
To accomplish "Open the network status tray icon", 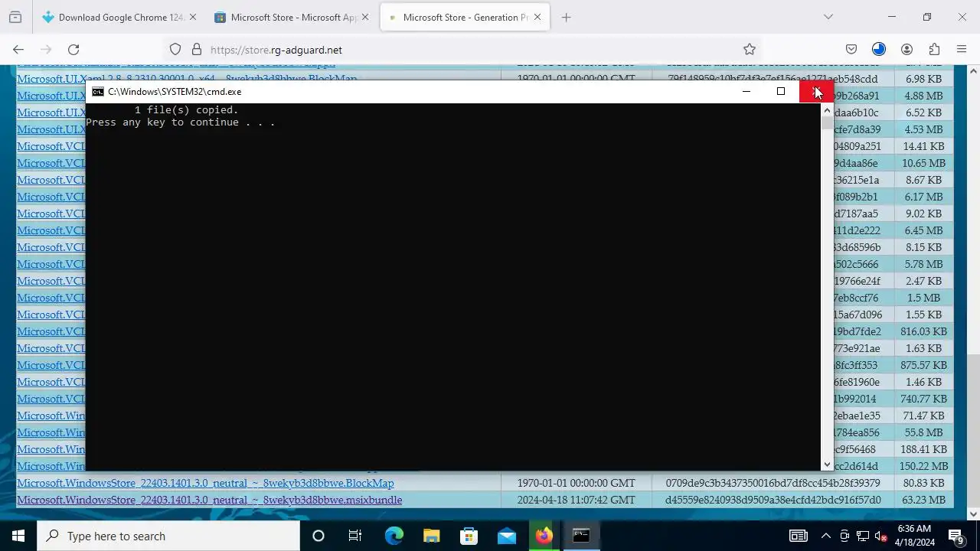I will coord(863,536).
